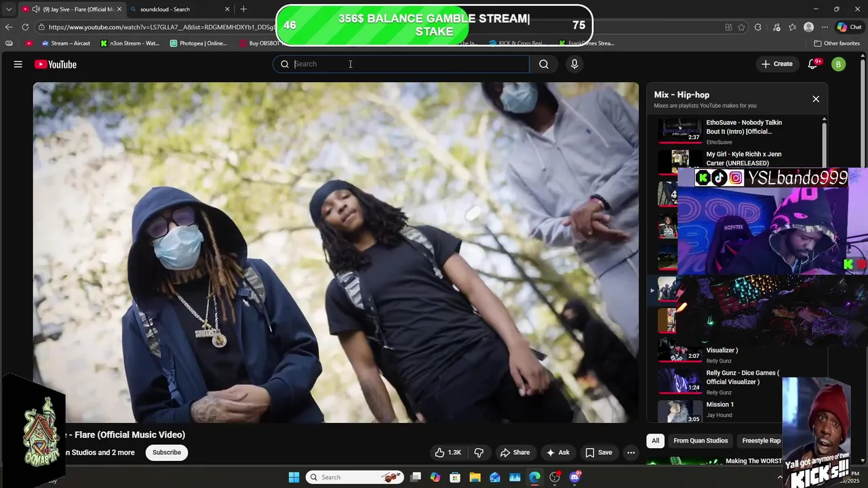Open Photopea Online bookmark
The height and width of the screenshot is (488, 868).
[199, 43]
